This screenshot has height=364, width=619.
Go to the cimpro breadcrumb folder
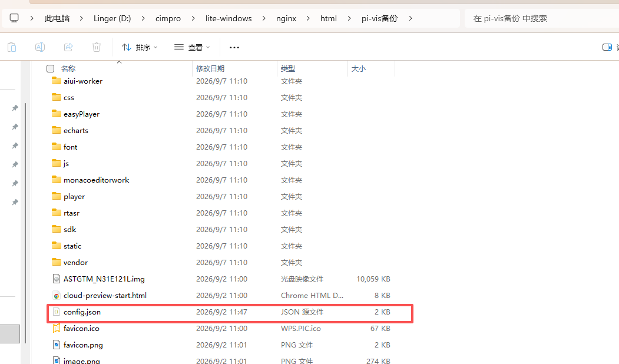(x=168, y=19)
